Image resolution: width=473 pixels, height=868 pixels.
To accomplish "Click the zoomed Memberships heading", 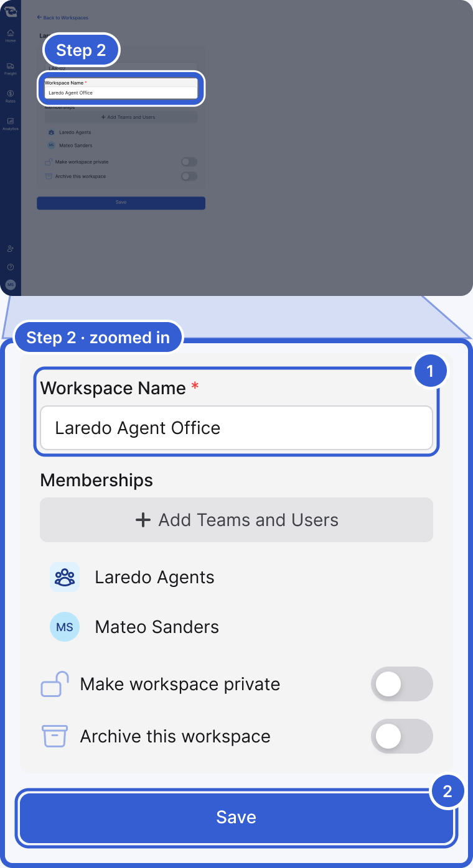I will coord(96,480).
